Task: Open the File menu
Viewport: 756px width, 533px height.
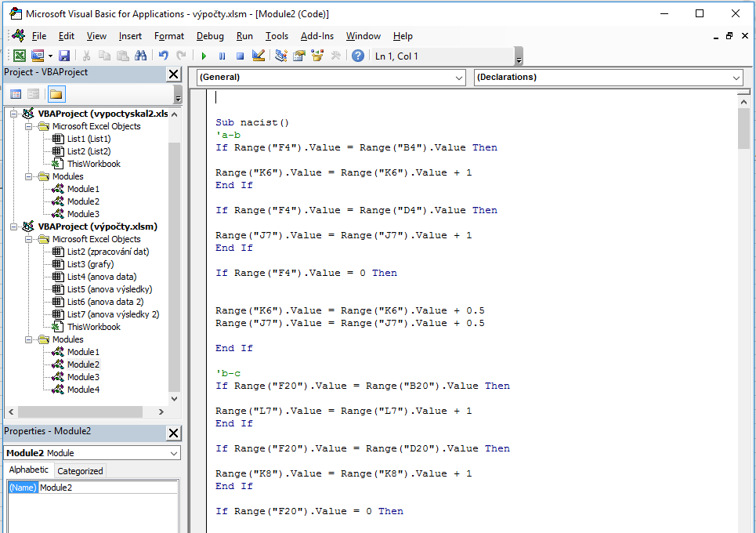Action: point(39,36)
